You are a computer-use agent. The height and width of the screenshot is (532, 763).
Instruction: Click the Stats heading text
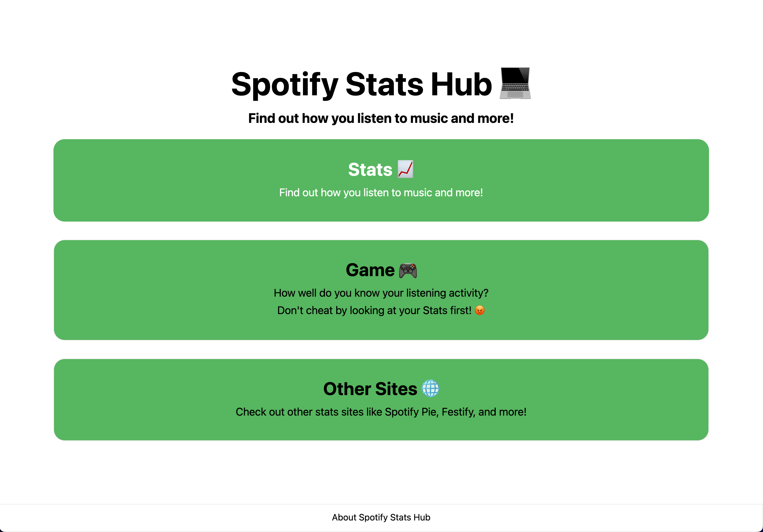(x=370, y=169)
